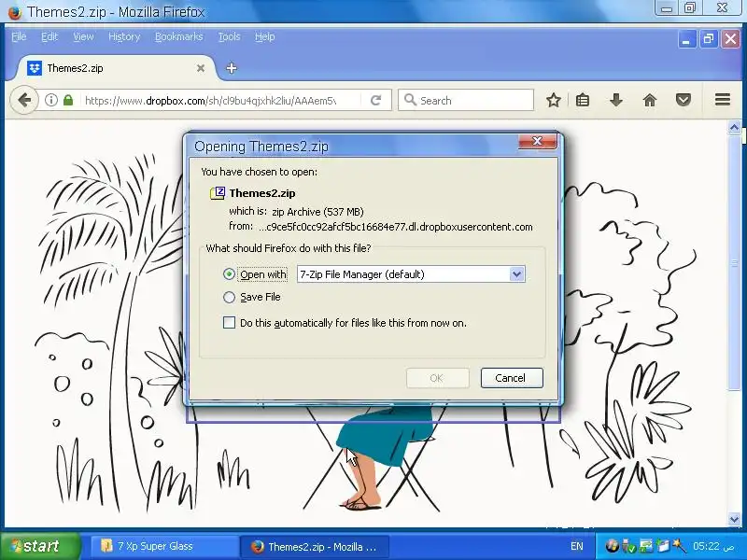Viewport: 747px width, 560px height.
Task: Open the Windows start menu
Action: 40,546
